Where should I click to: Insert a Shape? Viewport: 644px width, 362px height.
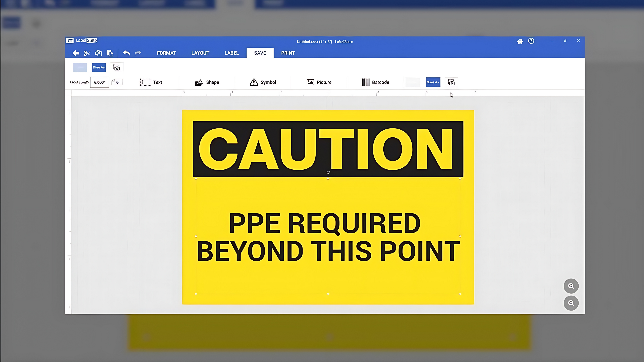(x=207, y=82)
